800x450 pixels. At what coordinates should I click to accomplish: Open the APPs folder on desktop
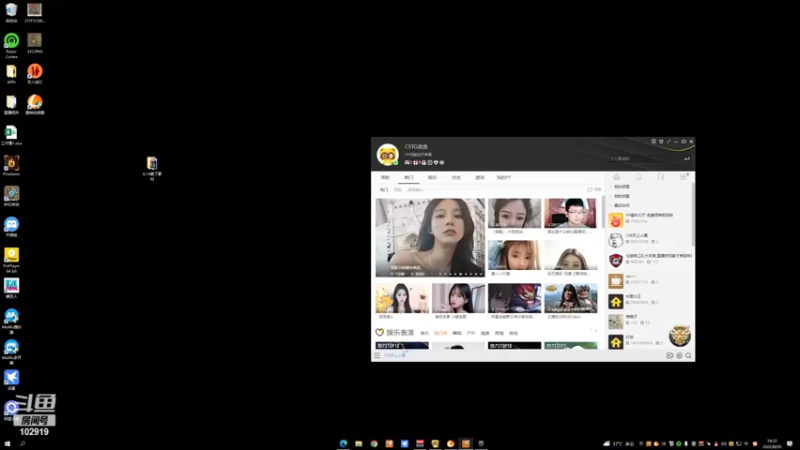[11, 74]
